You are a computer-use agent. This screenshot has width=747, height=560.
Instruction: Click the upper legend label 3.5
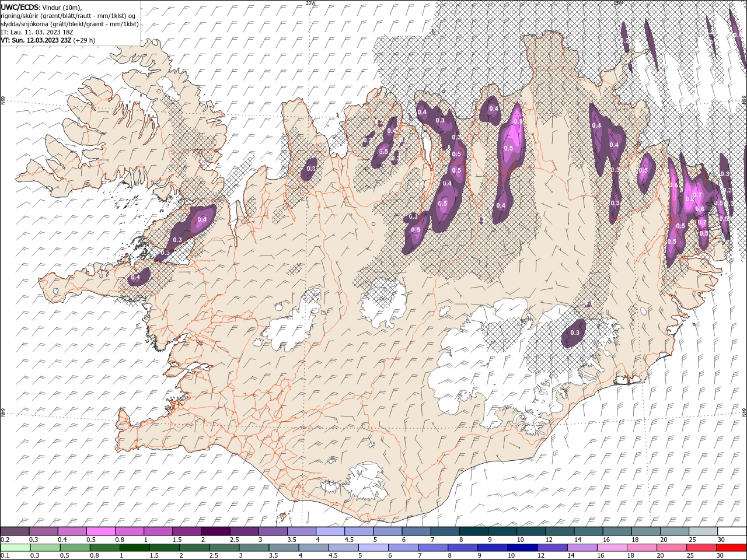click(292, 540)
